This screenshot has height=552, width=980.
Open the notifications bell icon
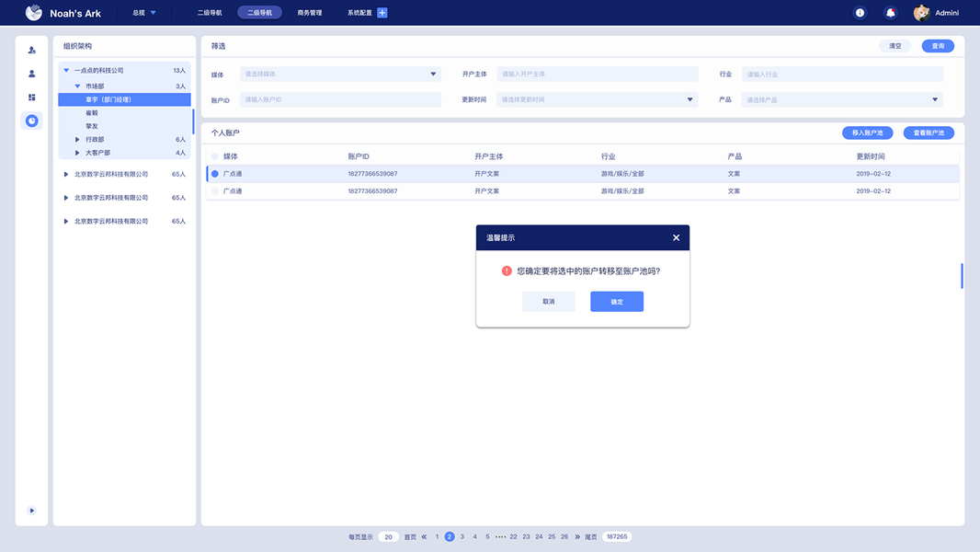click(891, 13)
